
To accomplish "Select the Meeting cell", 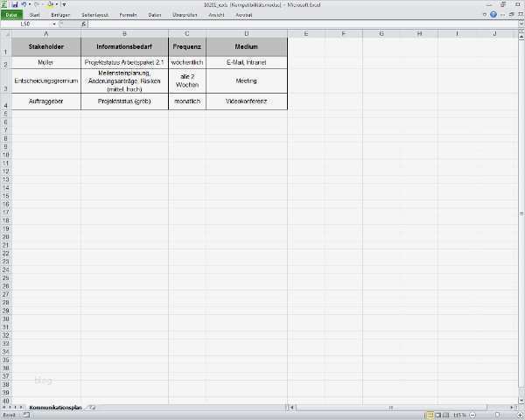I will [247, 81].
